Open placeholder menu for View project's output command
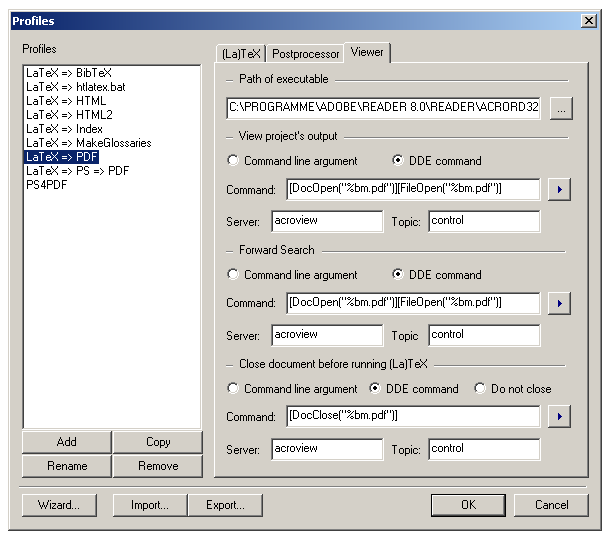 [559, 190]
